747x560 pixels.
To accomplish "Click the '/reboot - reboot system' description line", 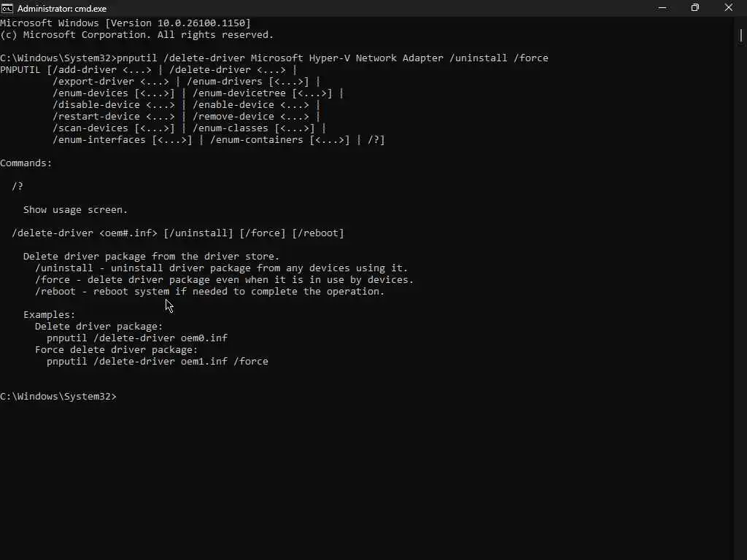I will tap(209, 292).
